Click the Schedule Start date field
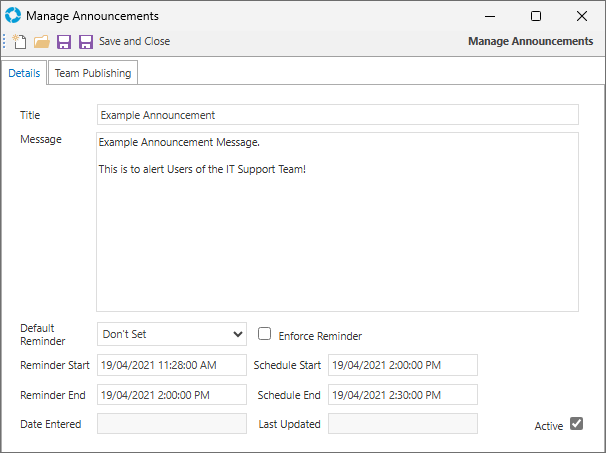The width and height of the screenshot is (606, 453). (x=403, y=365)
